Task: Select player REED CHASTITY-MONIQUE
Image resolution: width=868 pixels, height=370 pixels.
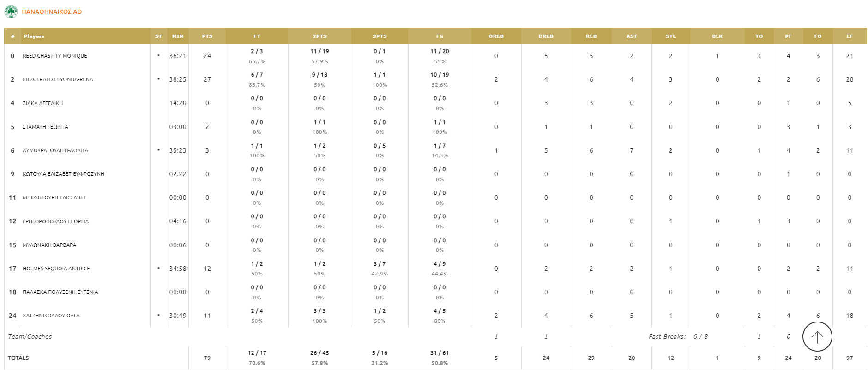Action: [x=55, y=56]
